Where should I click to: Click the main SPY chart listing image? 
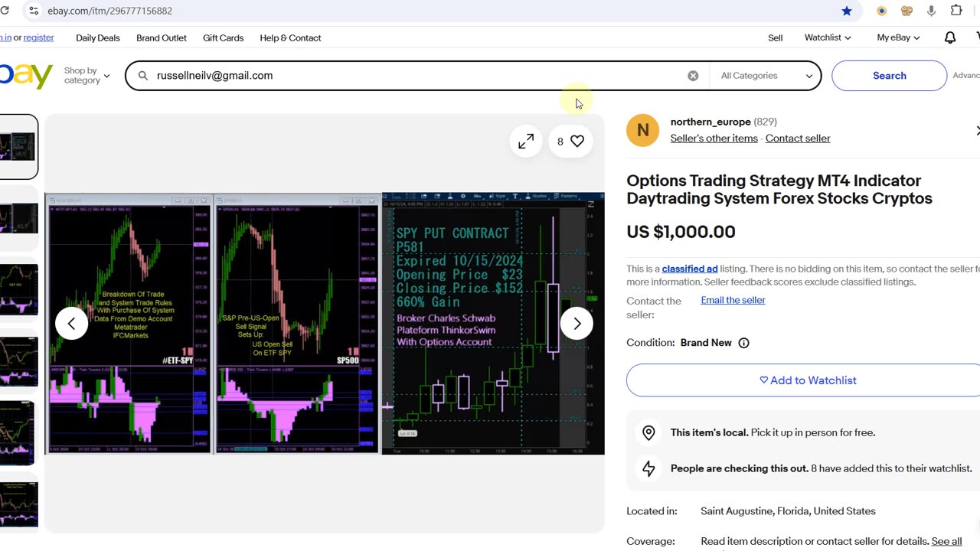325,324
